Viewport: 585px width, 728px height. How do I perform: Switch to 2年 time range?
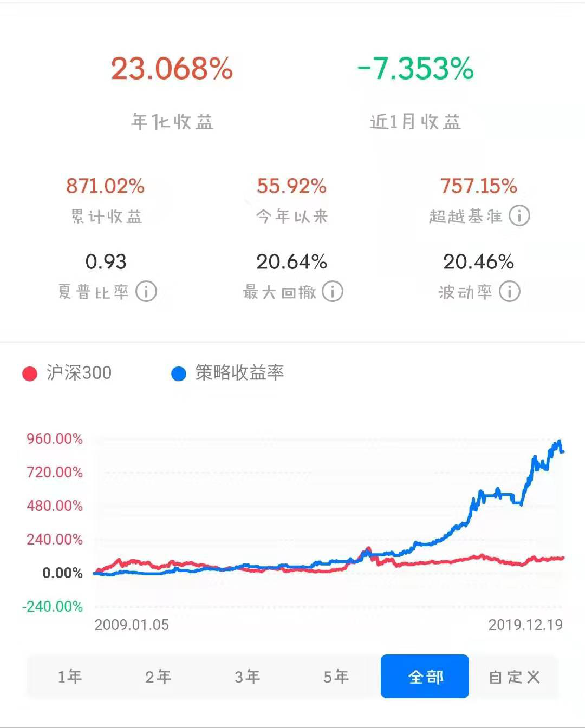pyautogui.click(x=158, y=677)
